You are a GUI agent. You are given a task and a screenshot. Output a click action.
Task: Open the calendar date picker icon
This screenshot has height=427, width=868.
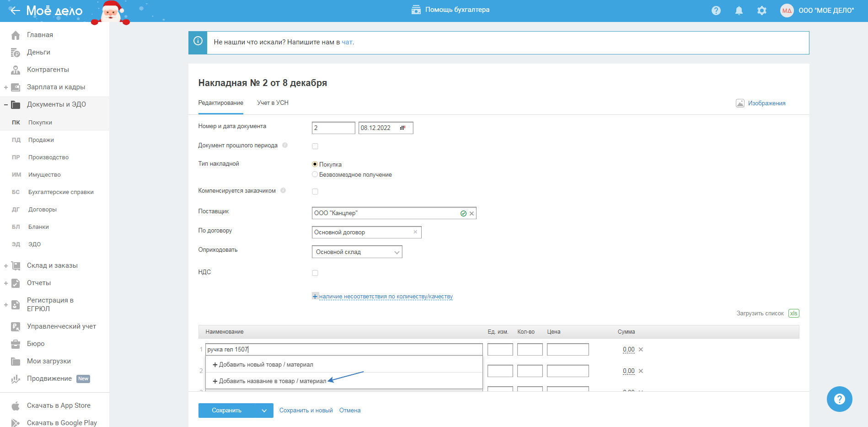(402, 128)
